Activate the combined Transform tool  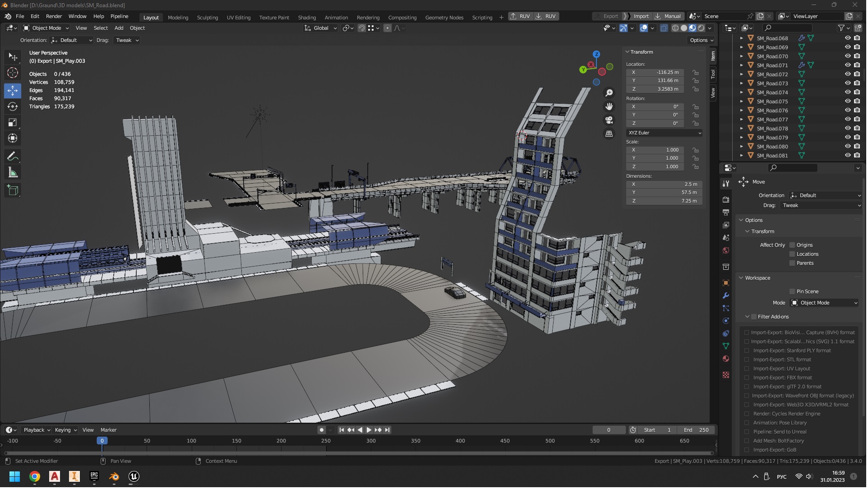click(x=13, y=138)
